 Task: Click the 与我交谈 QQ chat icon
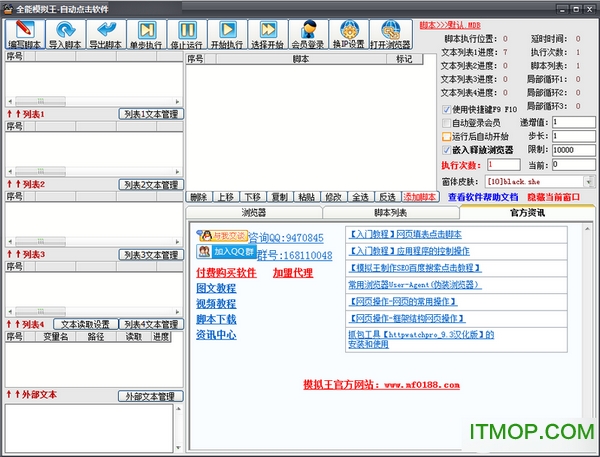pyautogui.click(x=222, y=236)
